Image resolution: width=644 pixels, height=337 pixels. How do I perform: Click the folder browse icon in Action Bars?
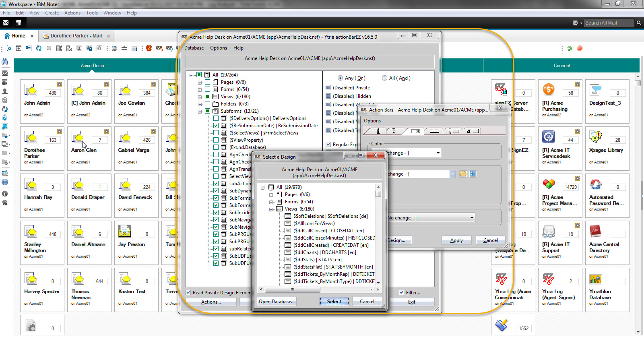point(463,174)
